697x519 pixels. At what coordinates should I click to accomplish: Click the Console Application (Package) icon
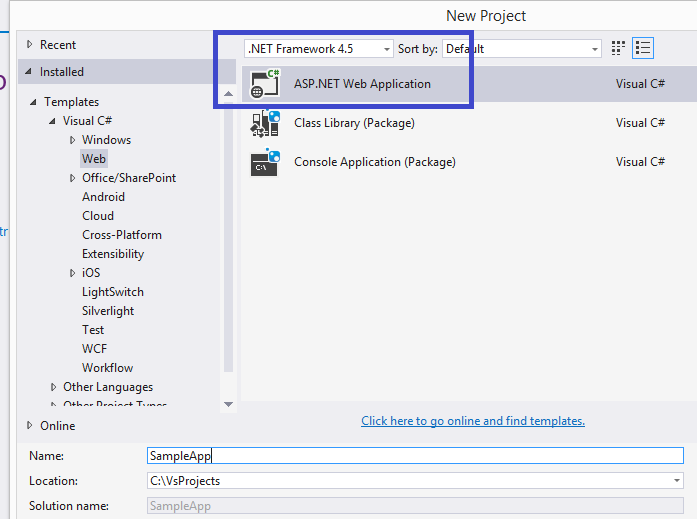[265, 162]
